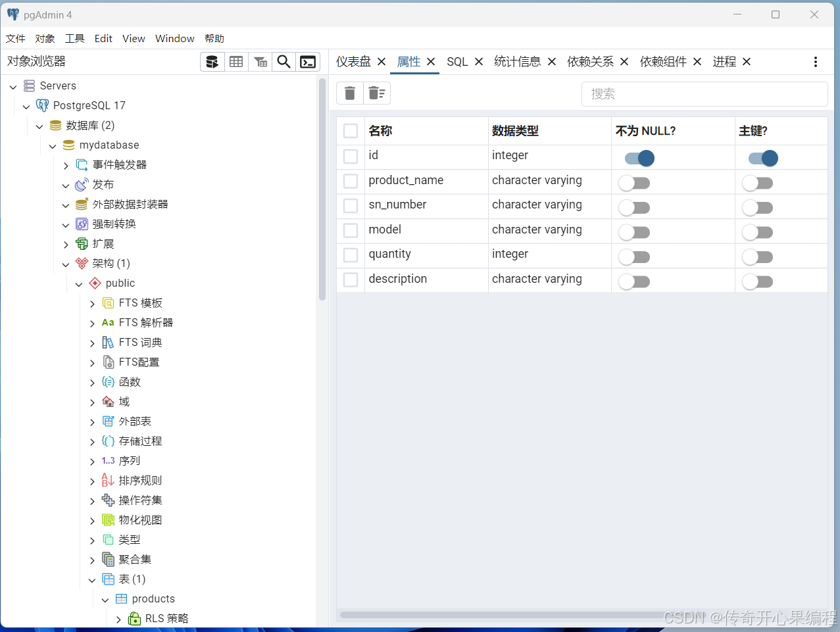Click the Servers group icon
The width and height of the screenshot is (840, 632).
[x=29, y=85]
